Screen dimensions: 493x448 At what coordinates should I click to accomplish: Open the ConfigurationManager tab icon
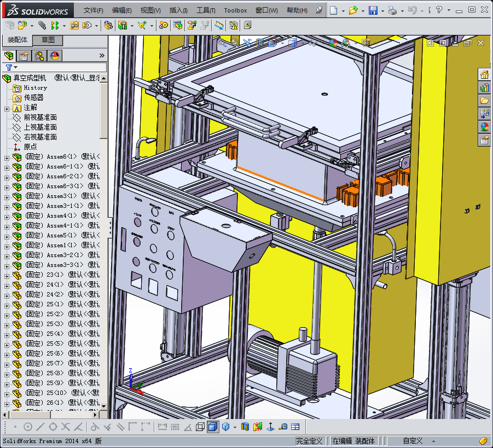point(39,56)
